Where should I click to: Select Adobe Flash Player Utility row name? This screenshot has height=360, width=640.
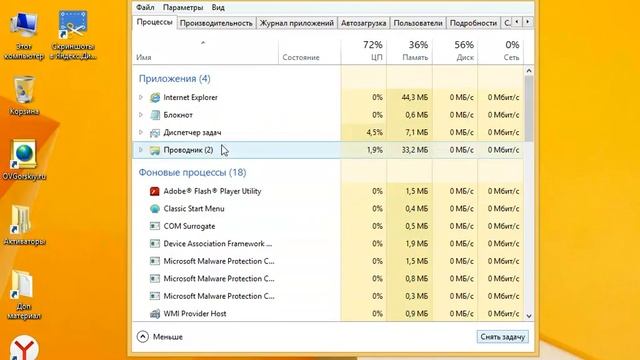point(212,191)
